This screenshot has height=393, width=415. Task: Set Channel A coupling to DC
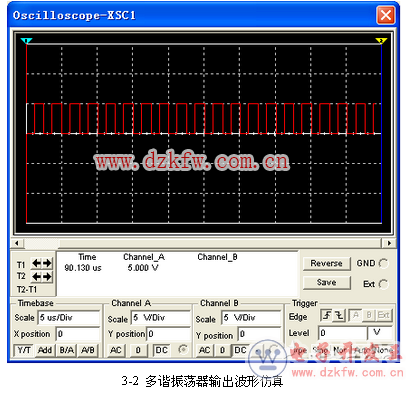click(x=161, y=350)
